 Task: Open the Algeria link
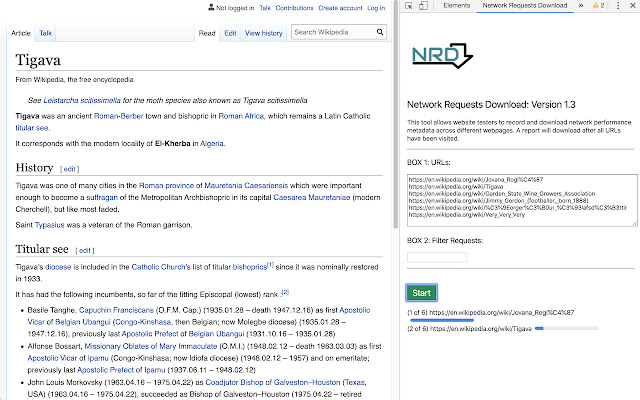coord(212,144)
